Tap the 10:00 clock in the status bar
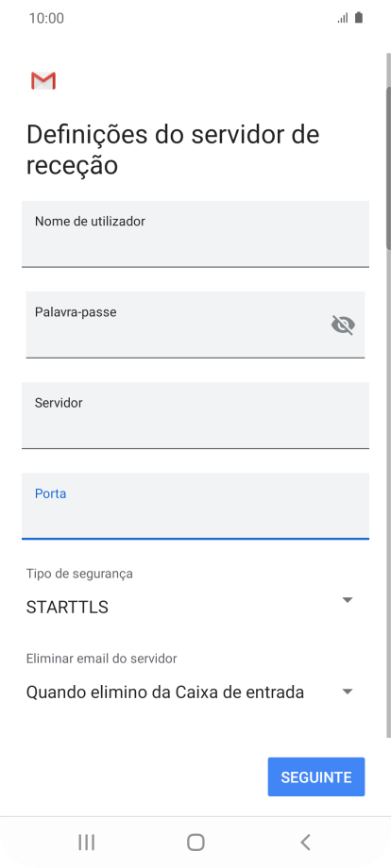Image resolution: width=391 pixels, height=868 pixels. click(46, 18)
